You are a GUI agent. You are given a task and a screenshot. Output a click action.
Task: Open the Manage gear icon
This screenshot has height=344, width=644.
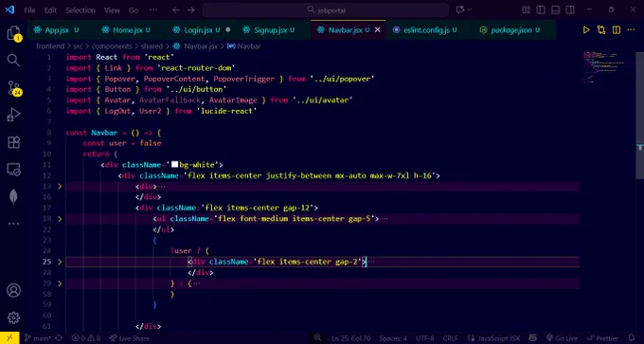pos(13,317)
